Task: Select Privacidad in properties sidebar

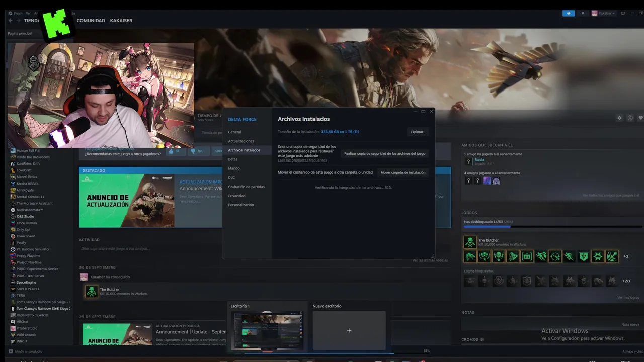Action: coord(236,196)
